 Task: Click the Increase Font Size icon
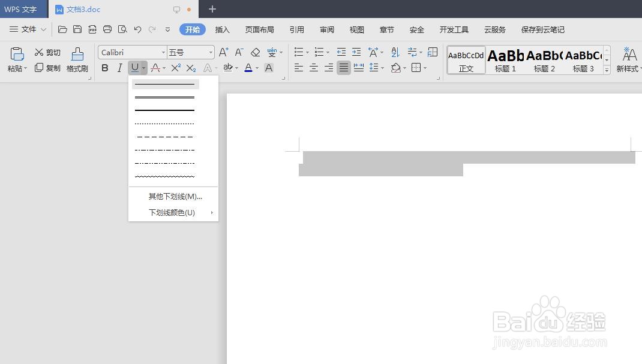point(223,52)
